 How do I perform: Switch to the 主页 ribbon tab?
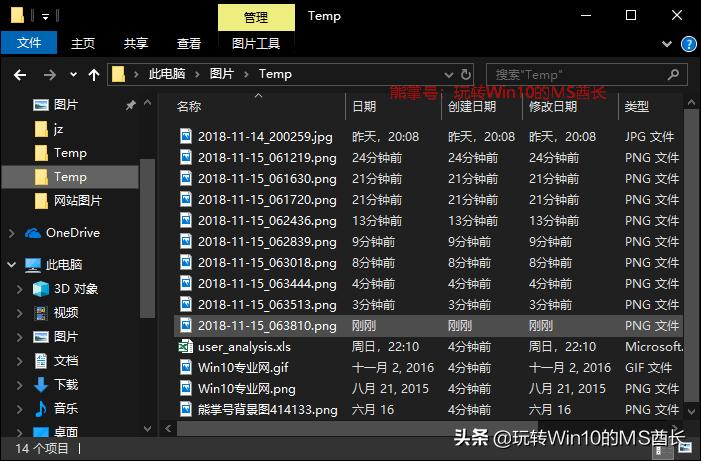pyautogui.click(x=83, y=43)
